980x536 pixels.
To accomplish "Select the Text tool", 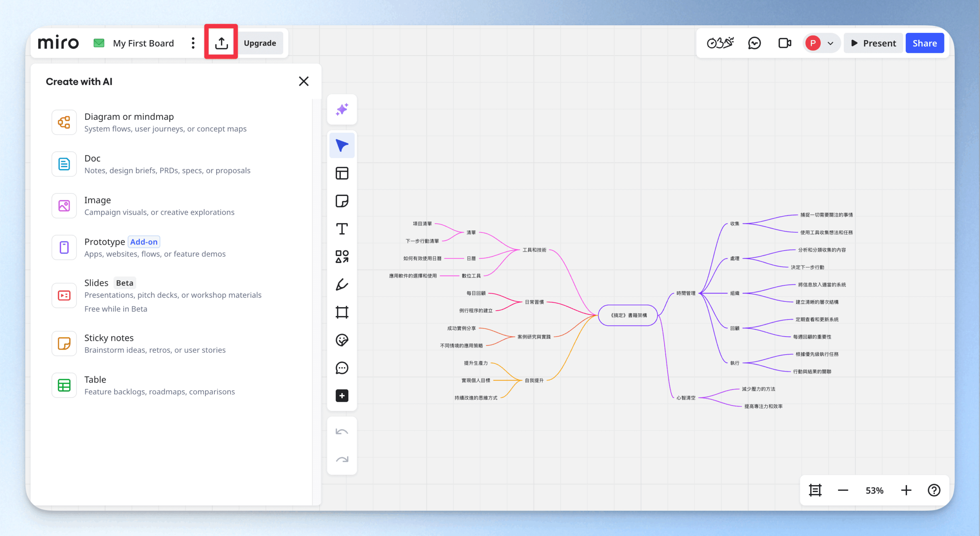I will coord(342,229).
